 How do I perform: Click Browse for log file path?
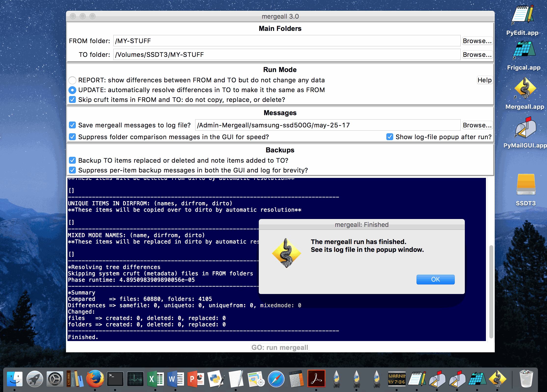[477, 125]
